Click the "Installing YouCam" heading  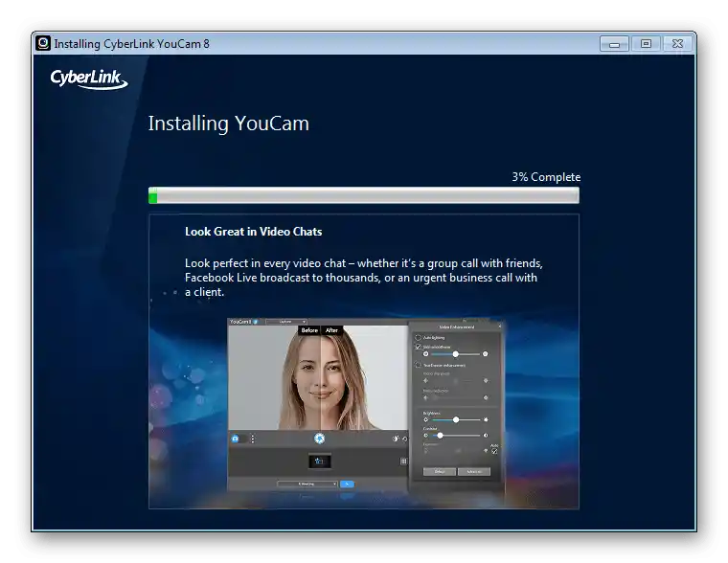(x=228, y=124)
